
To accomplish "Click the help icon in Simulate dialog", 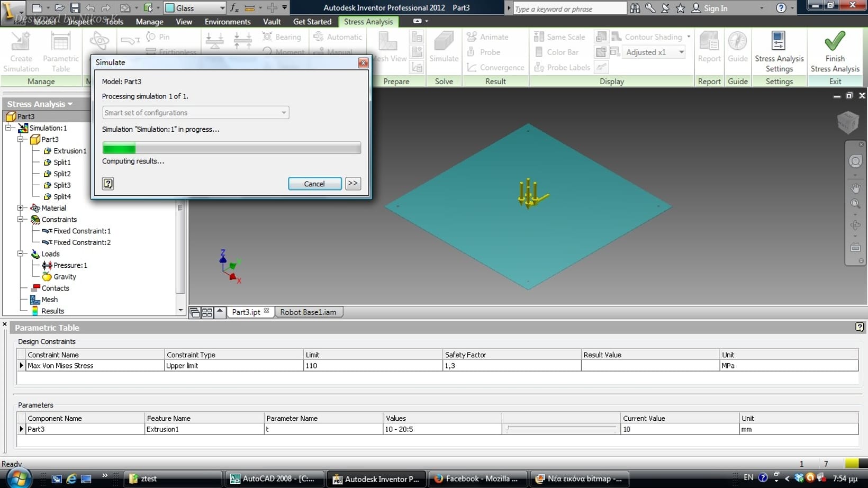I will coord(108,183).
